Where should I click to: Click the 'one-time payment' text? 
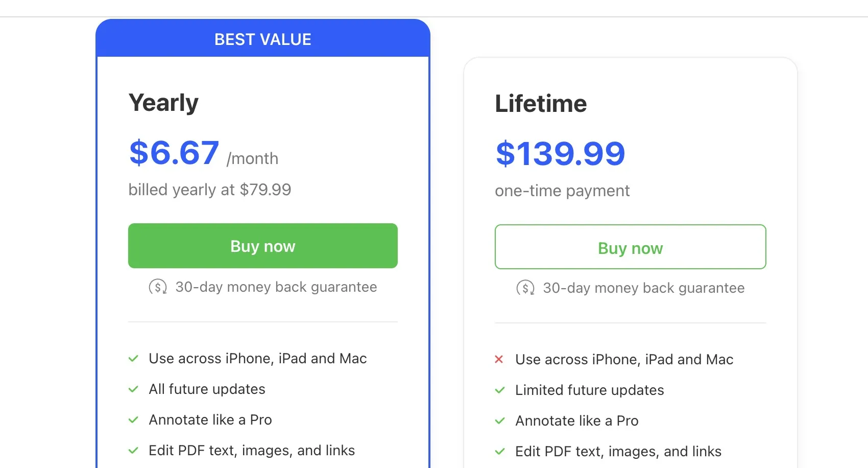point(562,191)
